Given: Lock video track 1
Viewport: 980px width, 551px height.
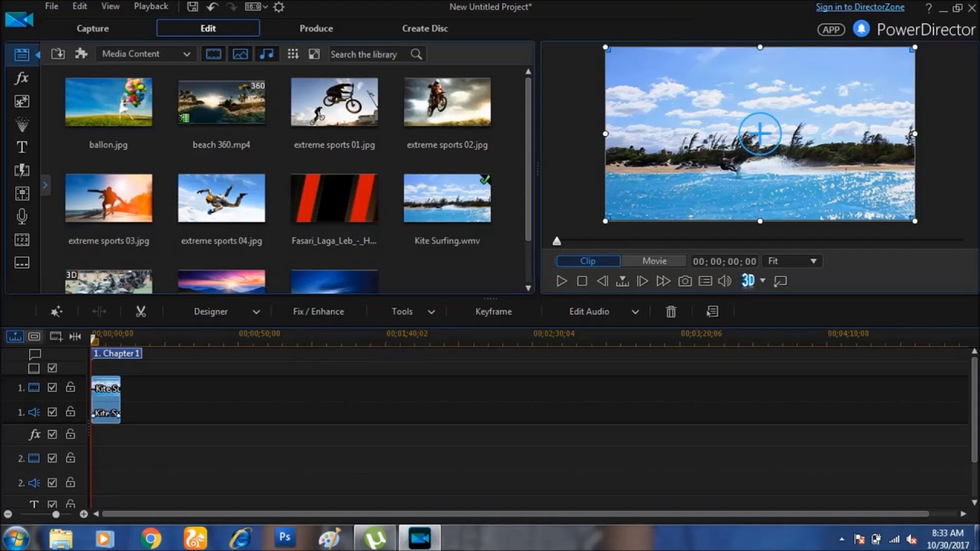Looking at the screenshot, I should click(70, 387).
